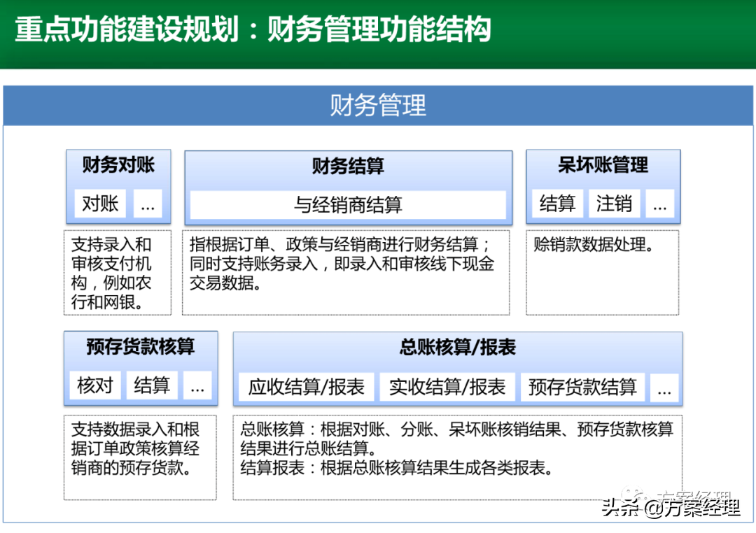This screenshot has width=756, height=533.
Task: Select the 注销 function box
Action: tap(615, 204)
